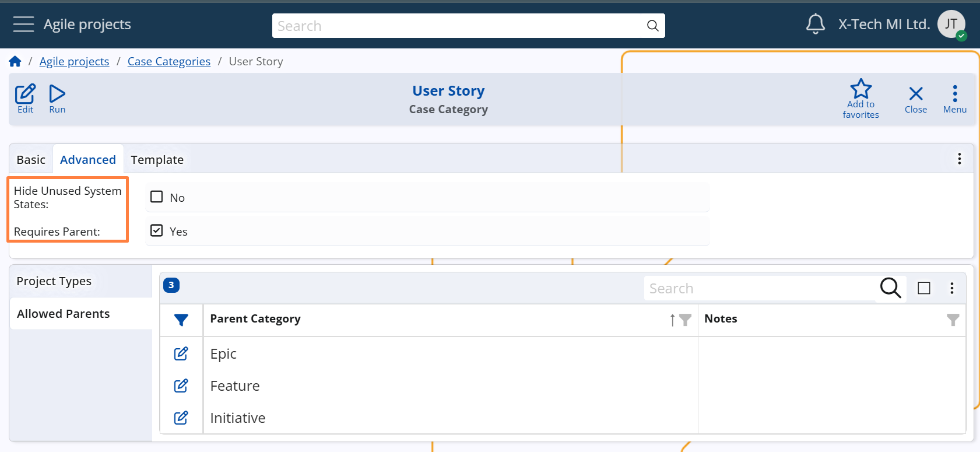Open the Notes column filter

tap(953, 320)
